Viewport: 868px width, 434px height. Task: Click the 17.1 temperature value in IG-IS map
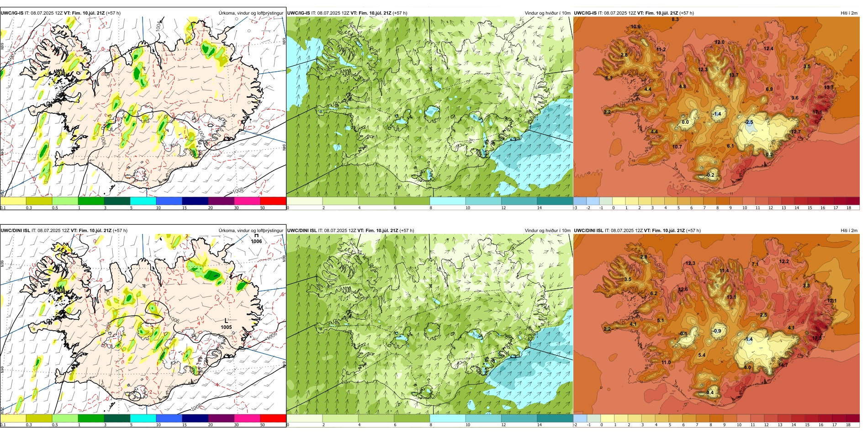(817, 112)
